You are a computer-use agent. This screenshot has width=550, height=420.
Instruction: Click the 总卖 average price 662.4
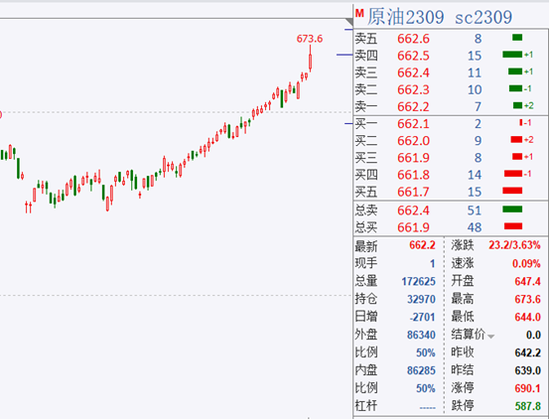point(413,211)
